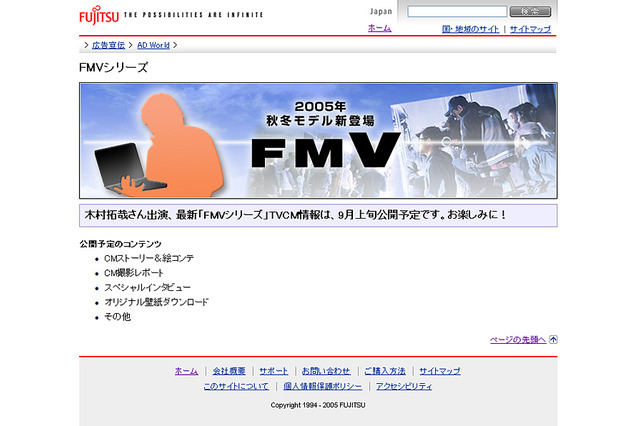Click the Copyright 1994-2005 FUJITSU text
This screenshot has width=640, height=426.
coord(318,405)
